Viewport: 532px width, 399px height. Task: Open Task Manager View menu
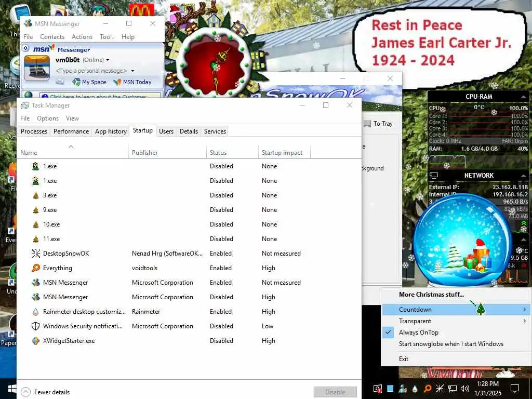[x=72, y=118]
